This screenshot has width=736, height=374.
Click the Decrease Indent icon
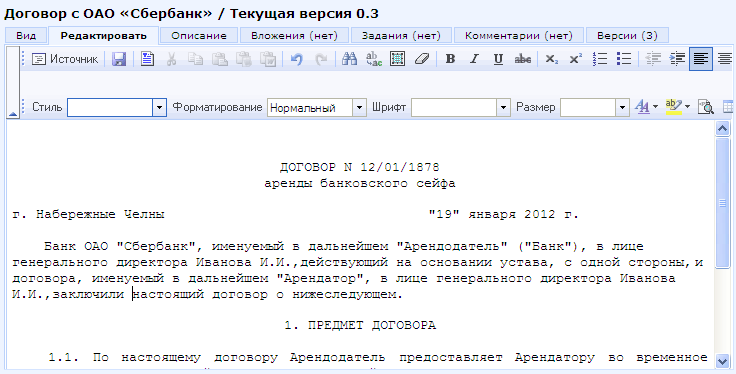pos(653,59)
